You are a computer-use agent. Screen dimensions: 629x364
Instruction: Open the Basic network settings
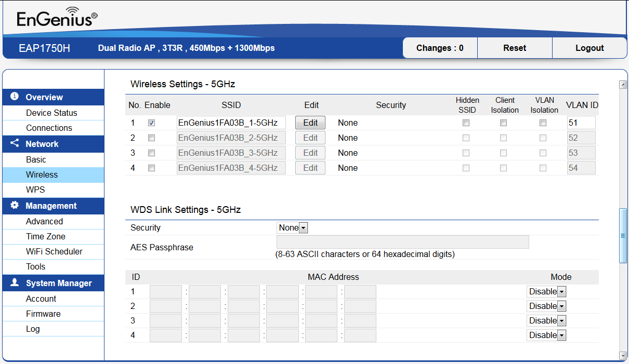click(x=36, y=159)
